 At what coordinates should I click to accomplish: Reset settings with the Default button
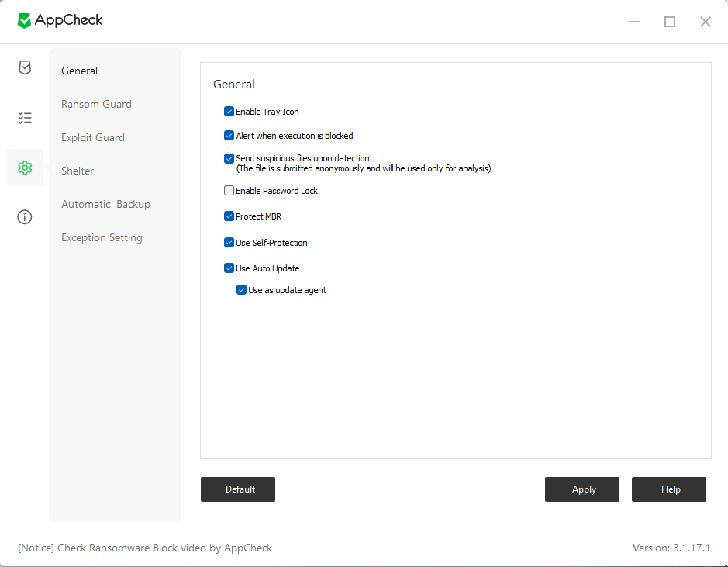point(238,489)
